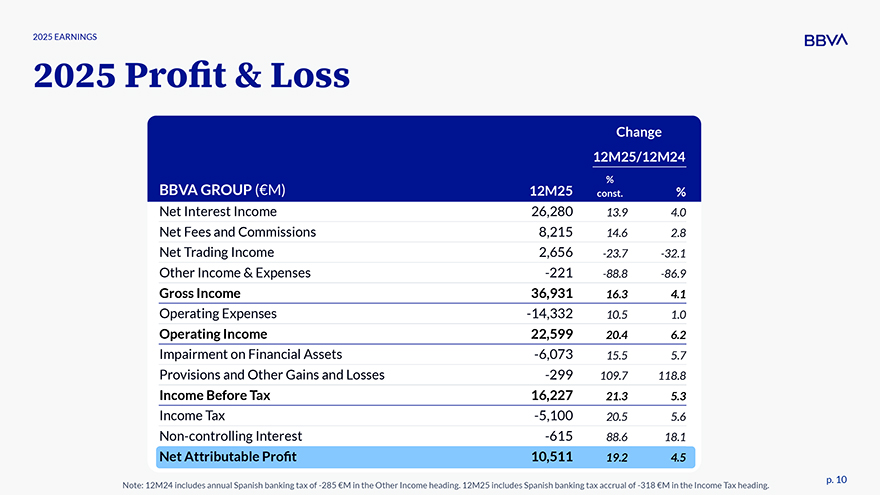Click the 109.7 constant change value
Image resolution: width=880 pixels, height=495 pixels.
(614, 376)
